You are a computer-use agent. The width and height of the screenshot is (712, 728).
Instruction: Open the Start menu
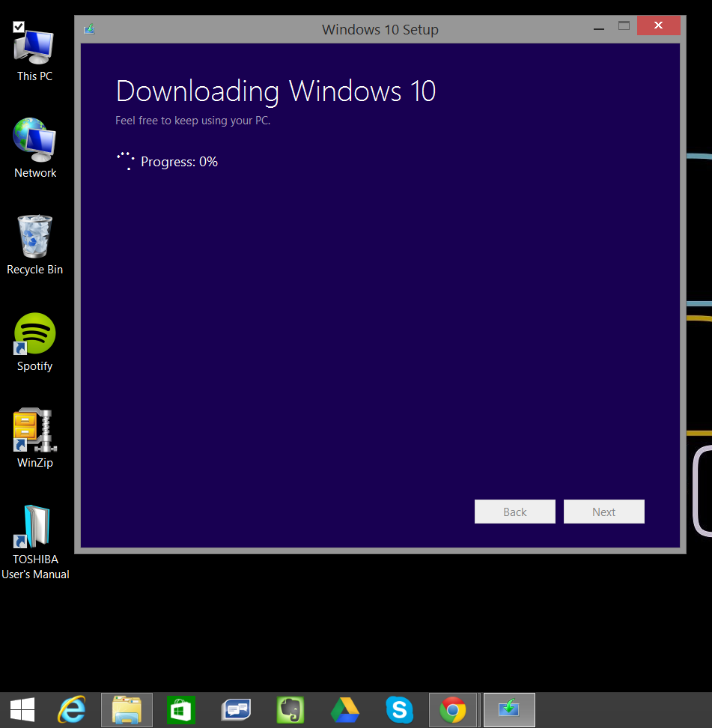22,709
